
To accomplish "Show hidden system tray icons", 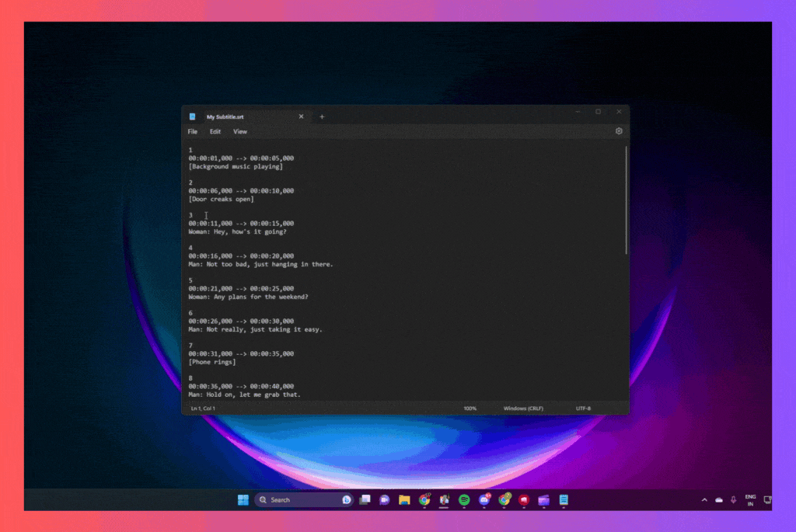I will 704,500.
